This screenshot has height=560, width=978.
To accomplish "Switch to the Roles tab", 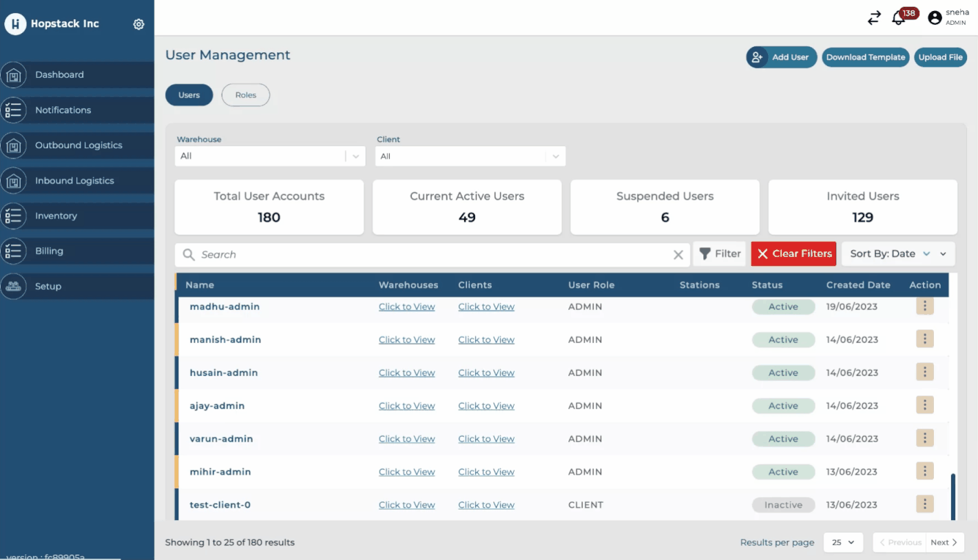I will [245, 95].
